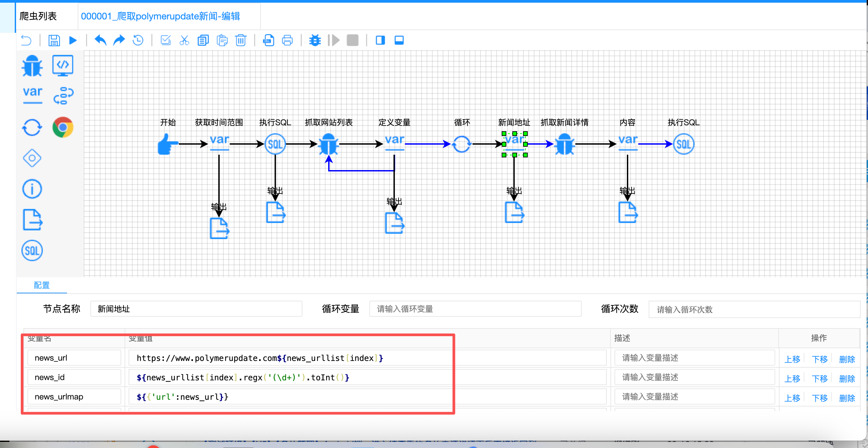This screenshot has width=868, height=448.
Task: Click the redo arrow icon
Action: click(x=119, y=41)
